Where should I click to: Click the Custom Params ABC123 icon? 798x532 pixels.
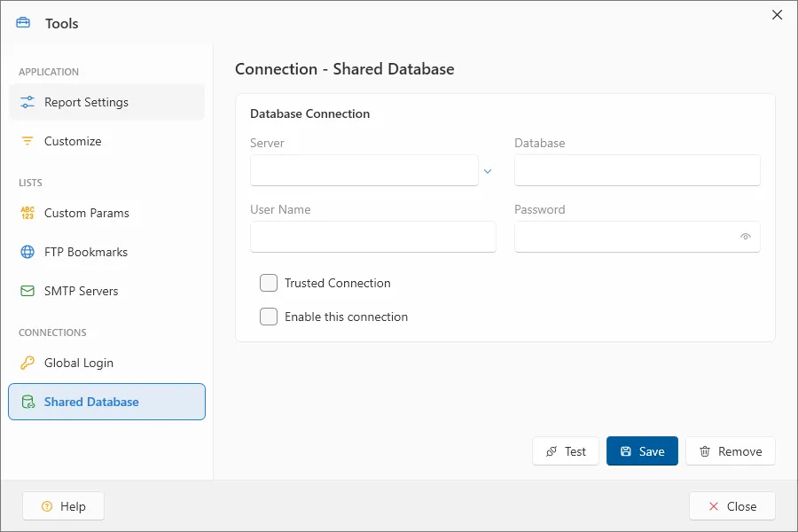[x=27, y=213]
